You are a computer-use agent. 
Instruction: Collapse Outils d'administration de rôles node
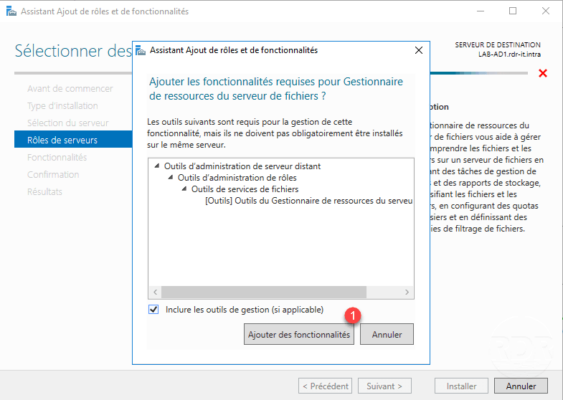click(x=171, y=177)
